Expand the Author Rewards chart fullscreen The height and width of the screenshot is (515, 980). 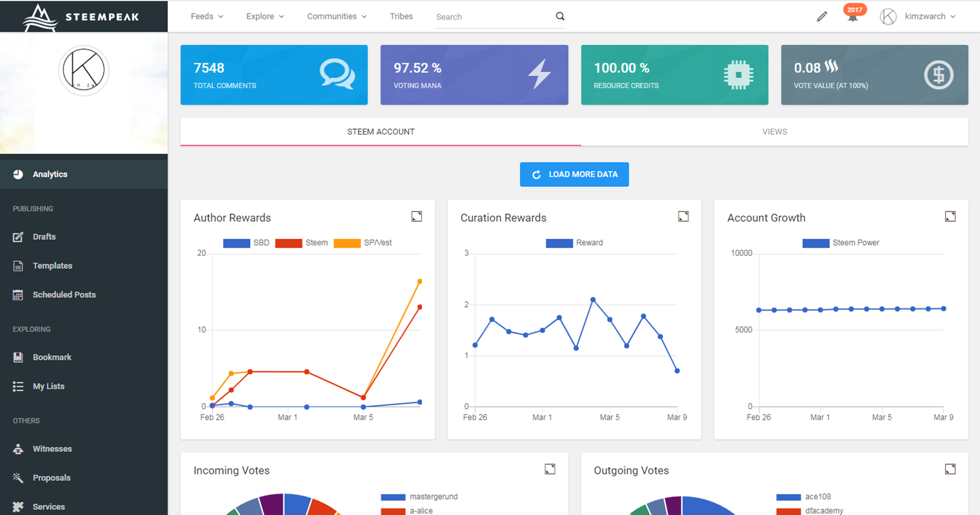point(417,217)
